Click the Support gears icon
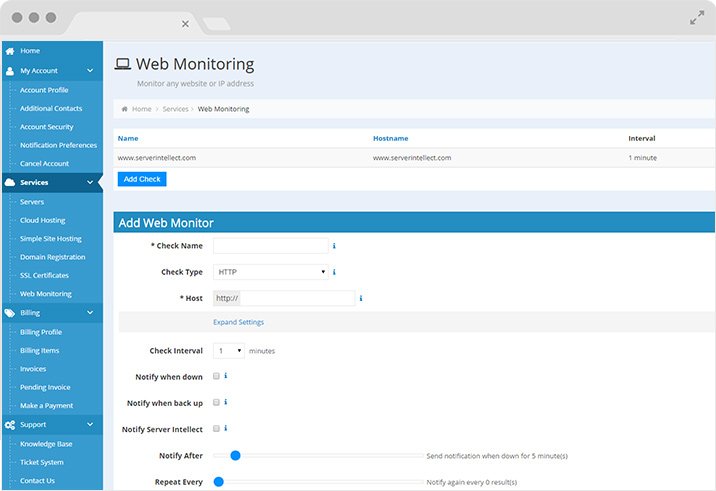Image resolution: width=716 pixels, height=491 pixels. point(10,425)
